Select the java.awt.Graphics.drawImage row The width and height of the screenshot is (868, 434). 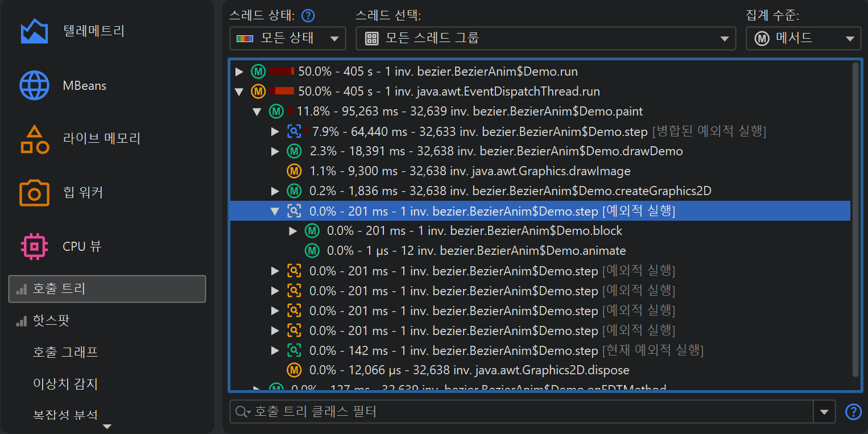(469, 171)
